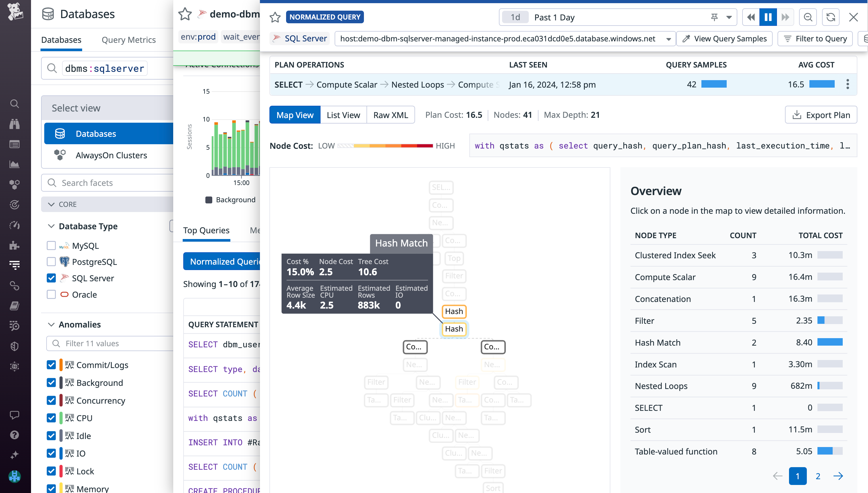Open the help question-mark icon
This screenshot has width=868, height=493.
15,435
